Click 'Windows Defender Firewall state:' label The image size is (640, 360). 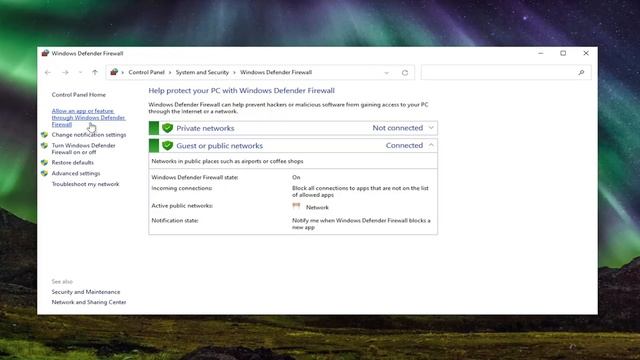click(195, 178)
